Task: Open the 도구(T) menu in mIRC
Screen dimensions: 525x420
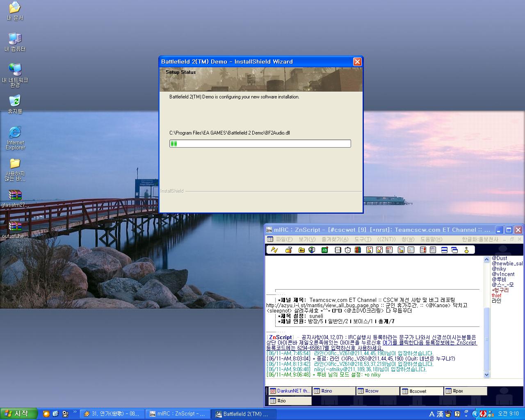Action: point(363,239)
